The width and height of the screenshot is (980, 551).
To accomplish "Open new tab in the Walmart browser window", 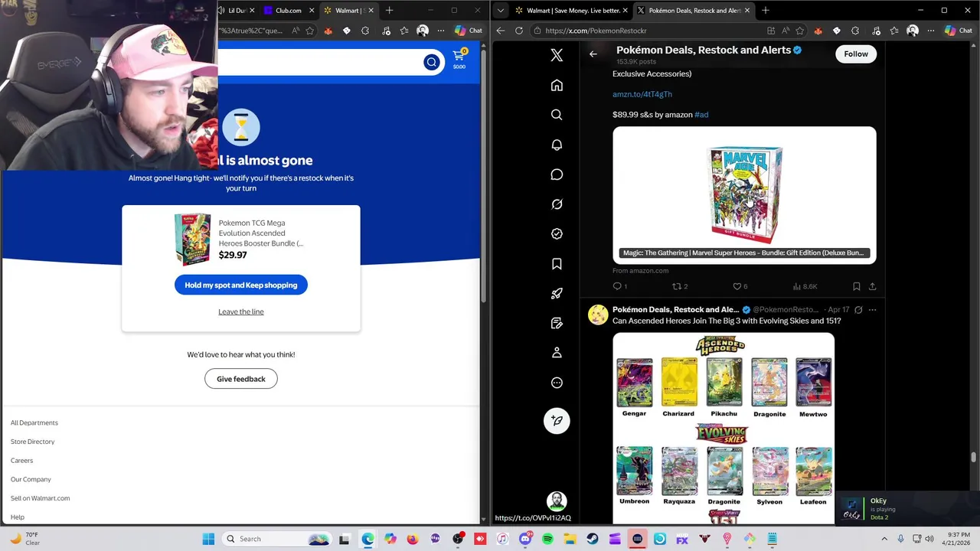I will (389, 10).
